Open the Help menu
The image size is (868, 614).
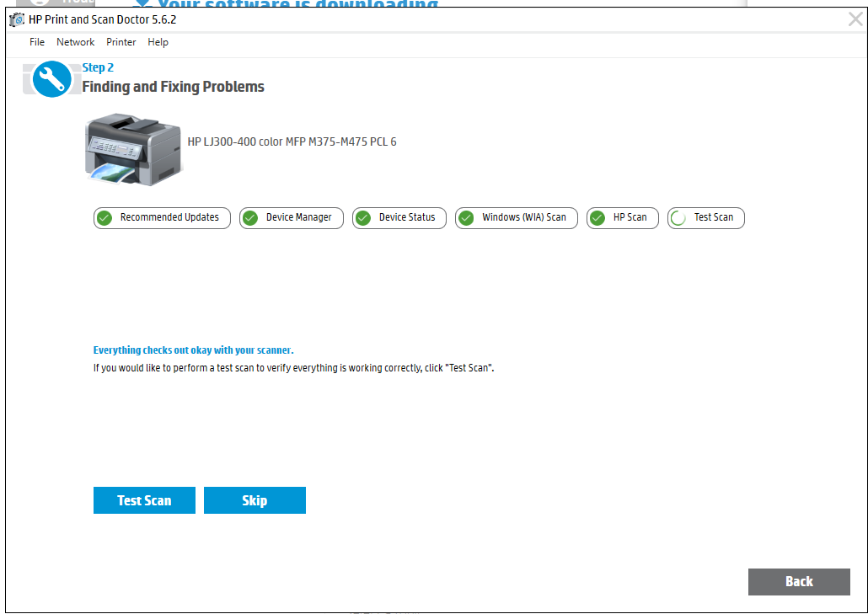158,41
